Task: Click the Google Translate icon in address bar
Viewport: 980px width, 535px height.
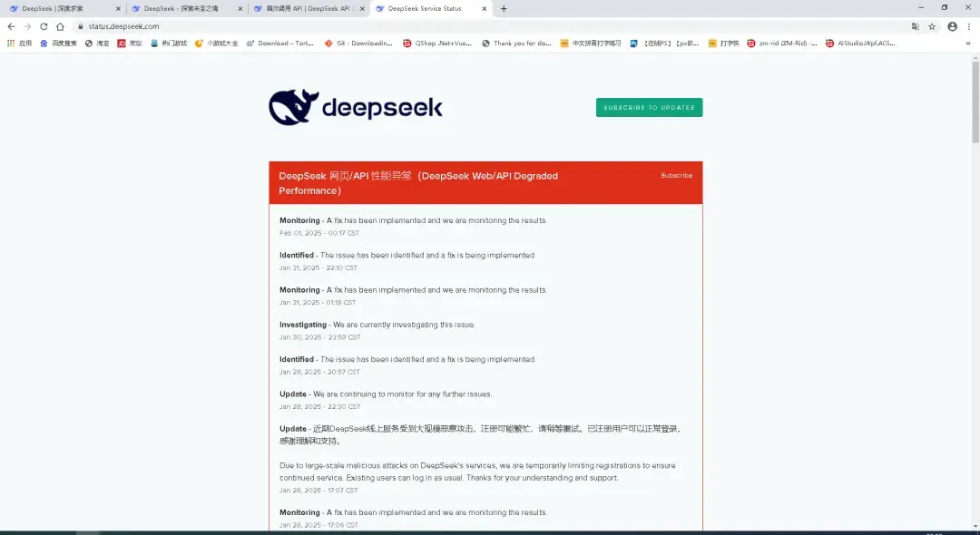Action: 916,26
